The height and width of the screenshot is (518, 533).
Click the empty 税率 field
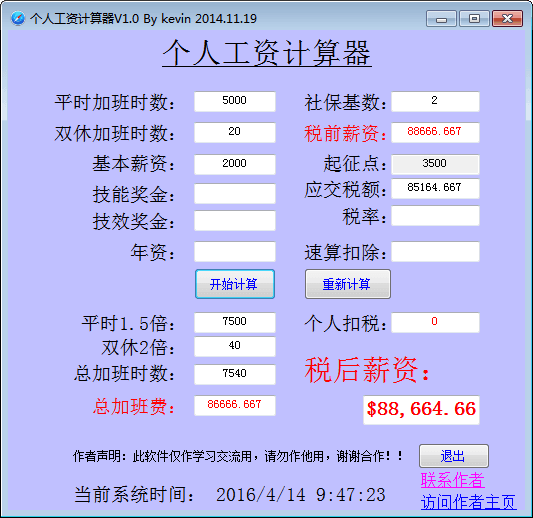(x=435, y=215)
